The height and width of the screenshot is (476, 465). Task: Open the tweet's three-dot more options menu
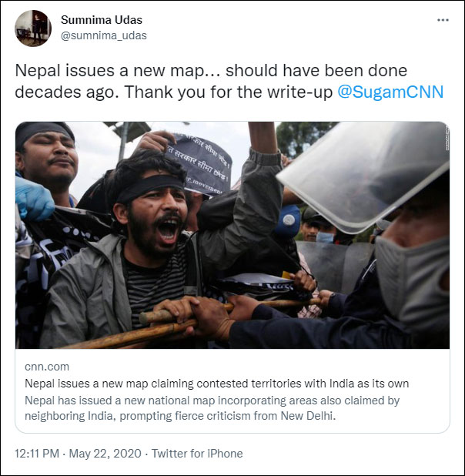(442, 20)
